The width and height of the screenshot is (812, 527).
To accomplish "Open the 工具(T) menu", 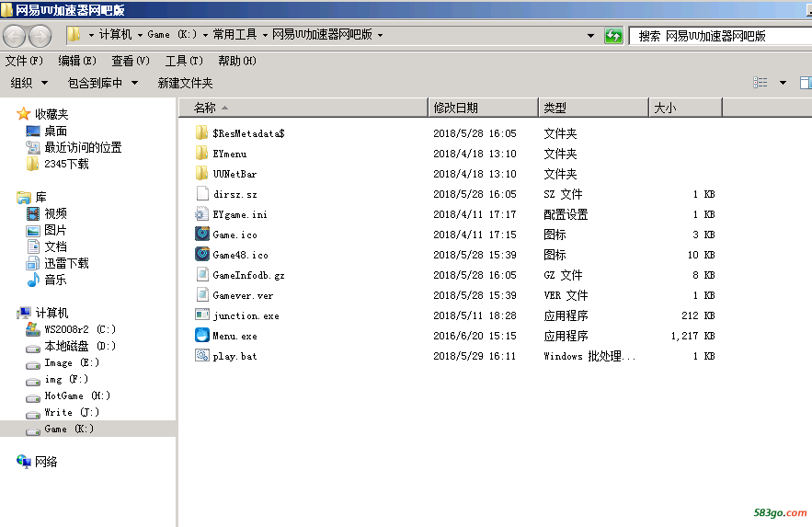I will [x=184, y=61].
